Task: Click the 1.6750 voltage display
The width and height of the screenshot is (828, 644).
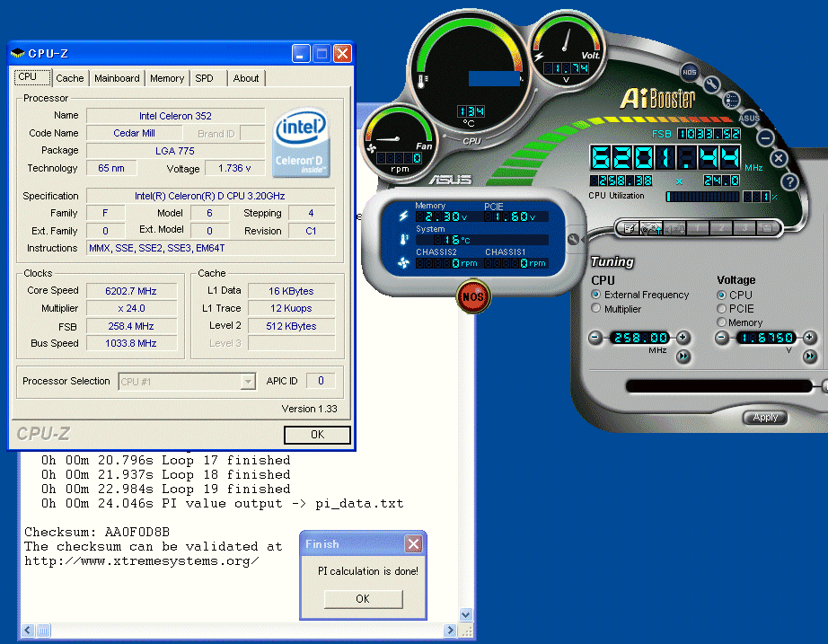Action: tap(766, 338)
